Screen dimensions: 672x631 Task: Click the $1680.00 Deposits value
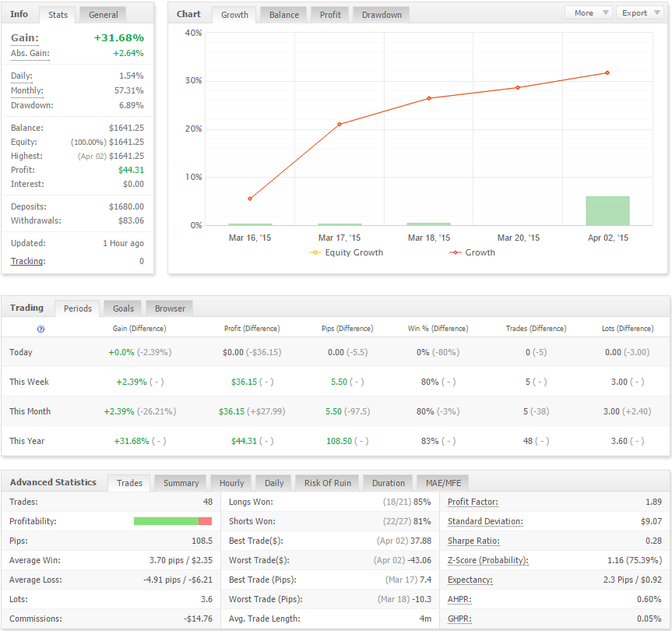pyautogui.click(x=126, y=206)
